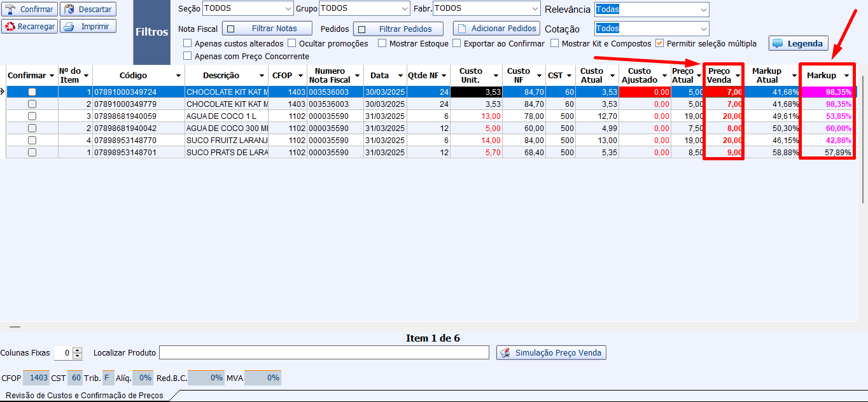The width and height of the screenshot is (868, 402).
Task: Click the Descartar trash icon button
Action: (x=69, y=10)
